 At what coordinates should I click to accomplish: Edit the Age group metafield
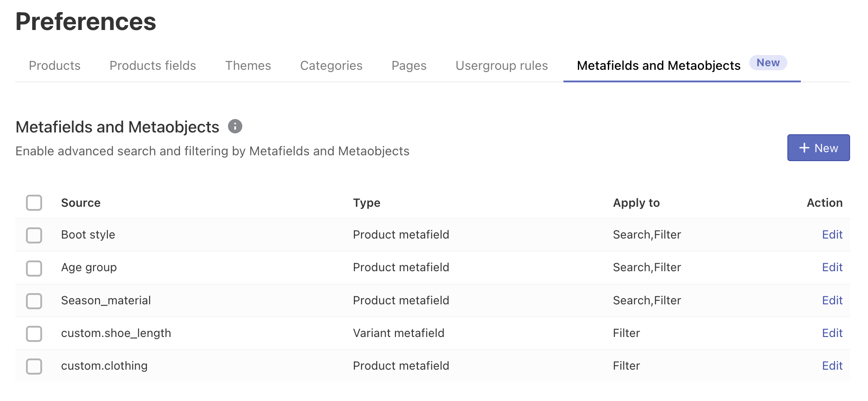pyautogui.click(x=832, y=268)
